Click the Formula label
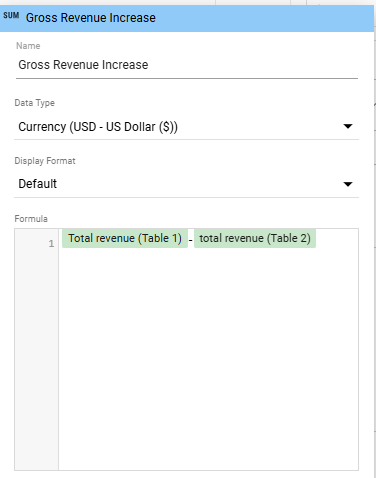Screen dimensions: 376x478 tap(31, 219)
